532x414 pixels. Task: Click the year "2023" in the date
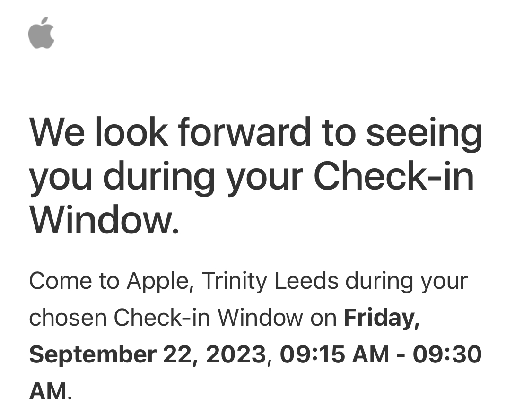click(x=237, y=354)
